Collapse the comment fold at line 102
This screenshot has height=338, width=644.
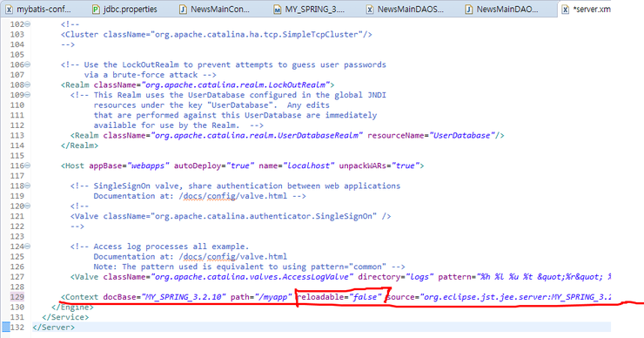pyautogui.click(x=28, y=24)
